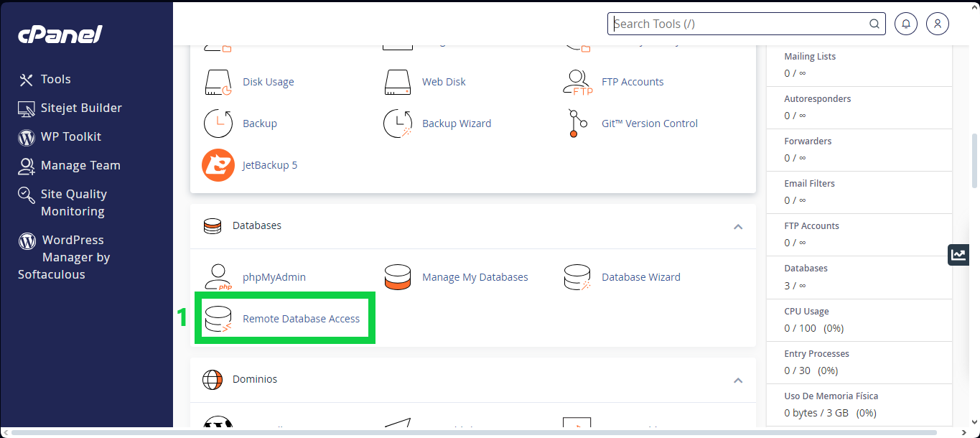
Task: Select the Git Version Control tool
Action: [x=649, y=123]
